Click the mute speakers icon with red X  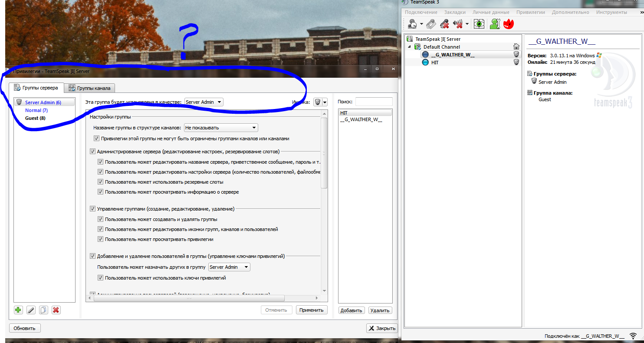coord(458,24)
